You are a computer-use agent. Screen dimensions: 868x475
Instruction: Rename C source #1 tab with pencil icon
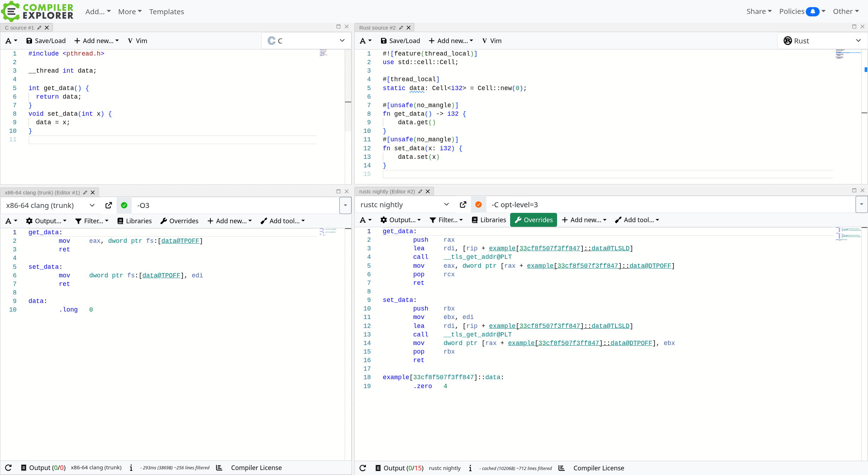[x=39, y=28]
